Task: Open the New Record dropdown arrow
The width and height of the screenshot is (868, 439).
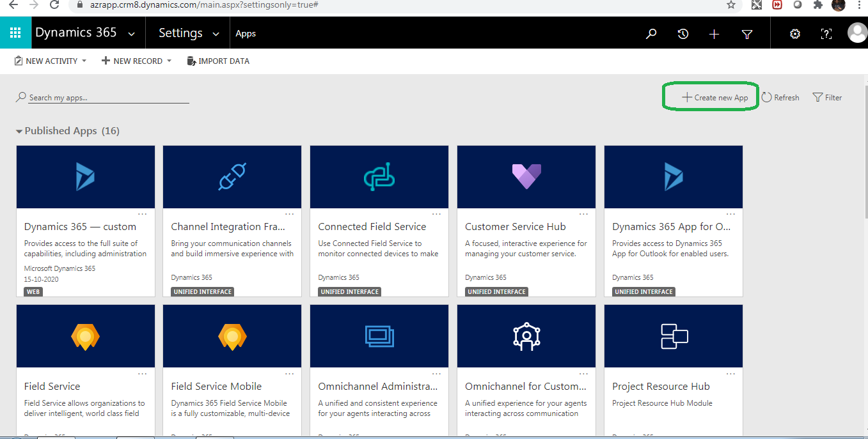Action: tap(169, 61)
